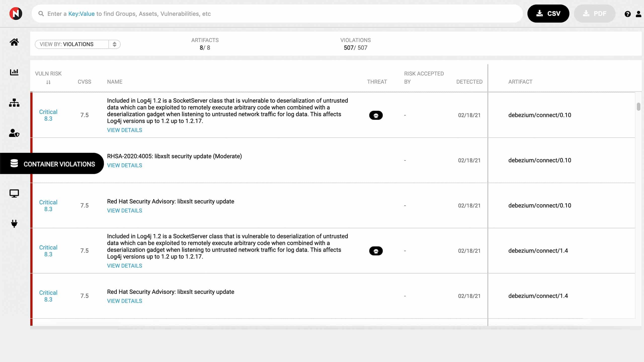Open View Details for Log4j debezium/connect/0.10
The image size is (644, 362).
click(125, 130)
